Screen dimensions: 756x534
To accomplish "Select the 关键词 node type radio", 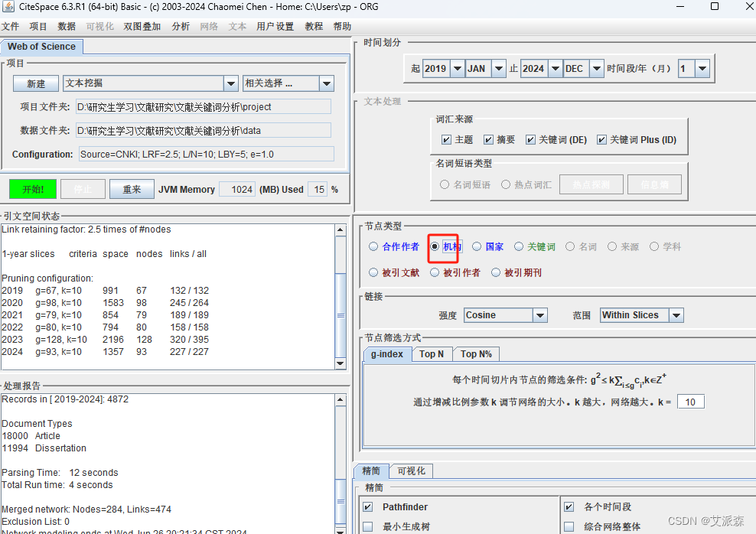I will (518, 247).
